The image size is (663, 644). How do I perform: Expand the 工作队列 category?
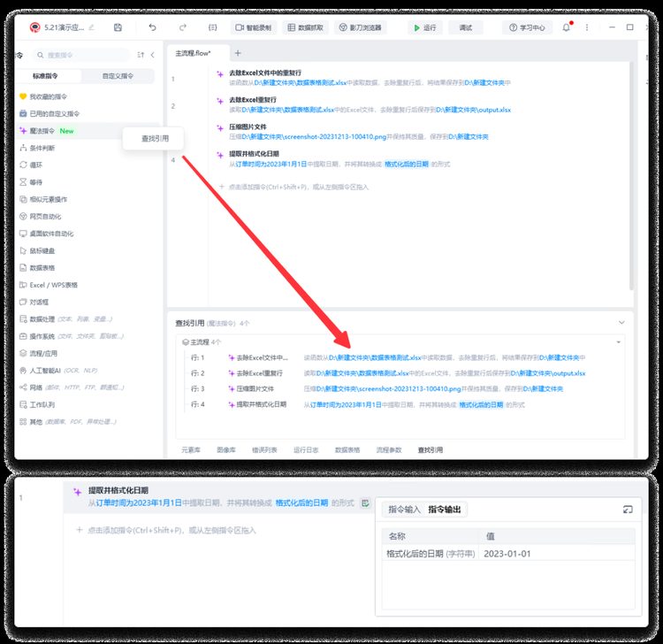37,405
